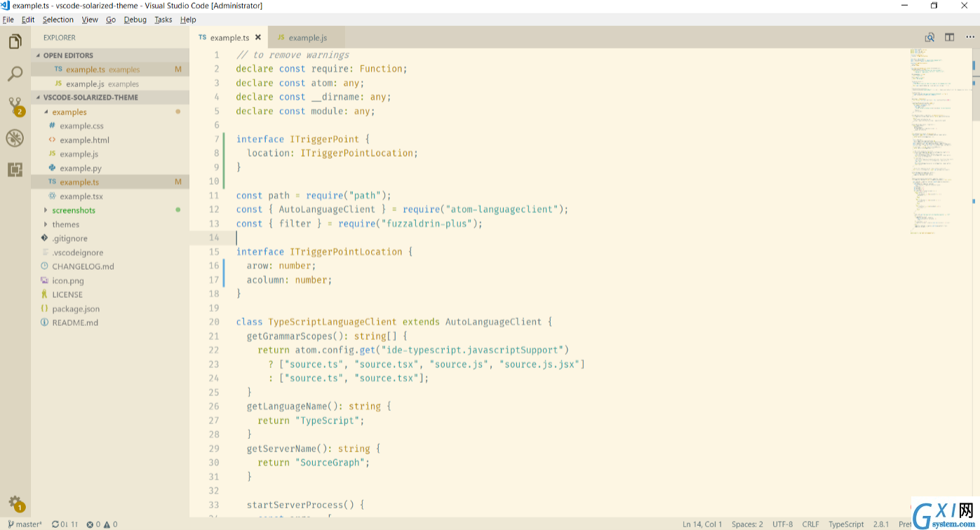Expand the themes folder
Screen dimensions: 980x530
(x=66, y=224)
